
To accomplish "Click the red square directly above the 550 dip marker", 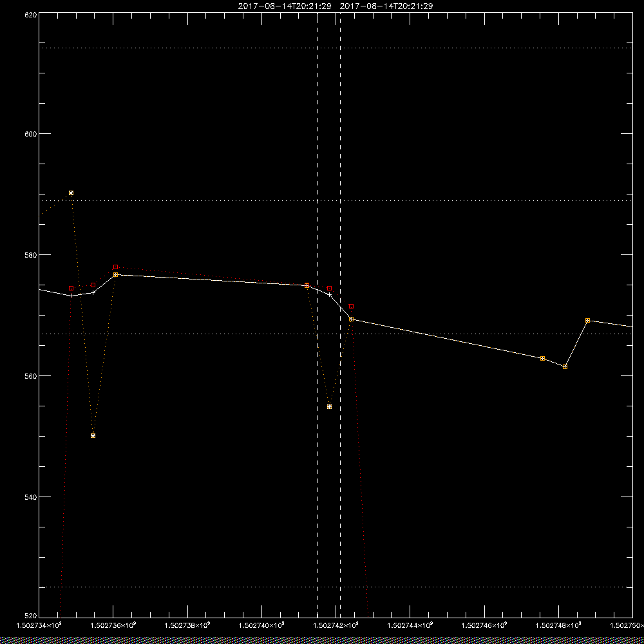I will tap(93, 285).
